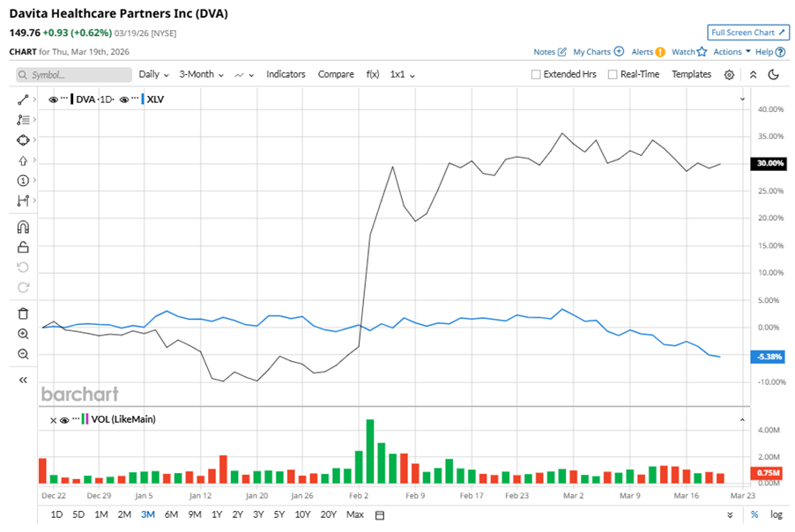Select the 1M time range
The height and width of the screenshot is (532, 795).
(100, 514)
